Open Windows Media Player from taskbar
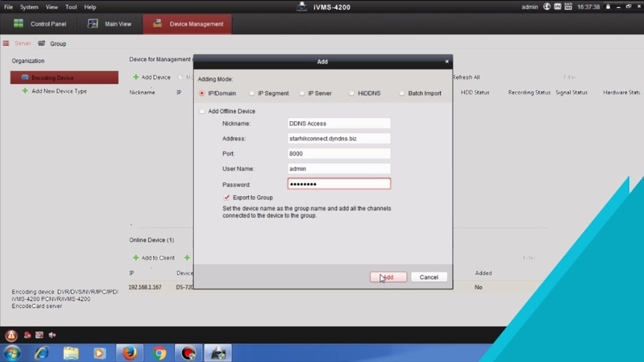This screenshot has width=644, height=362. pyautogui.click(x=99, y=353)
